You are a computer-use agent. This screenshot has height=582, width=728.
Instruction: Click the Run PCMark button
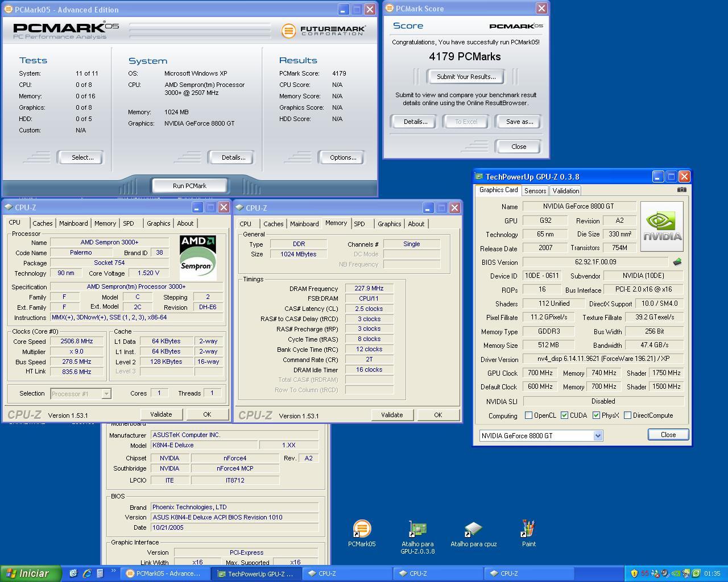click(x=189, y=186)
